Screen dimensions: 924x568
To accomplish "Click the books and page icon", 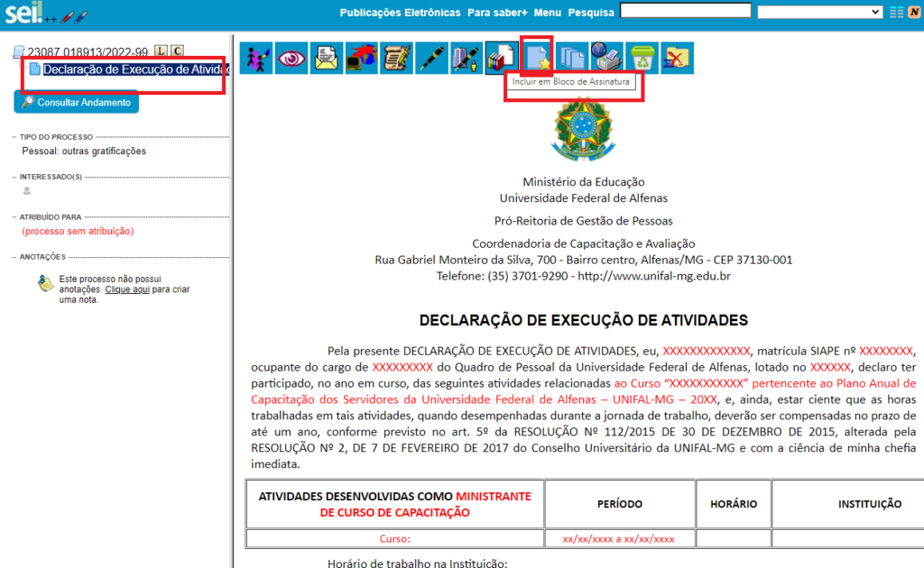I will coord(502,58).
